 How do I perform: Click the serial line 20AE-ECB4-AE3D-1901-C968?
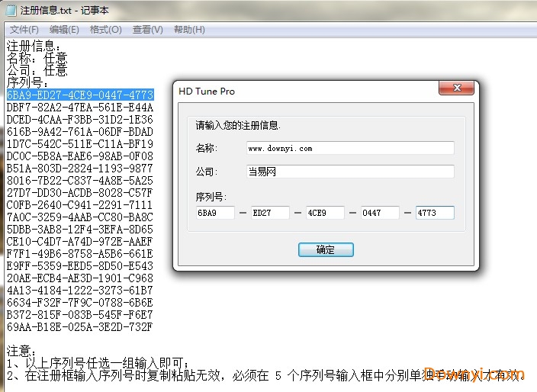[x=80, y=278]
